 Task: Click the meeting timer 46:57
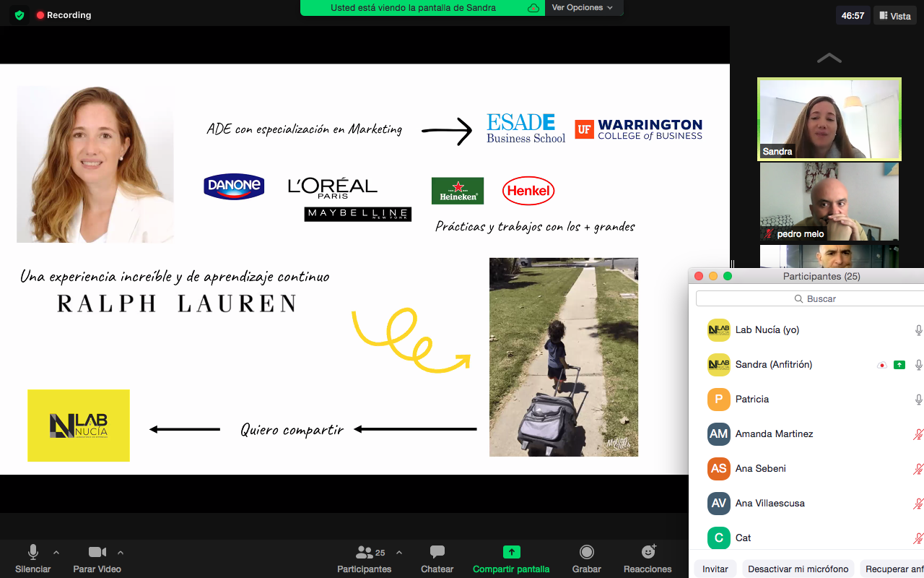click(x=853, y=16)
